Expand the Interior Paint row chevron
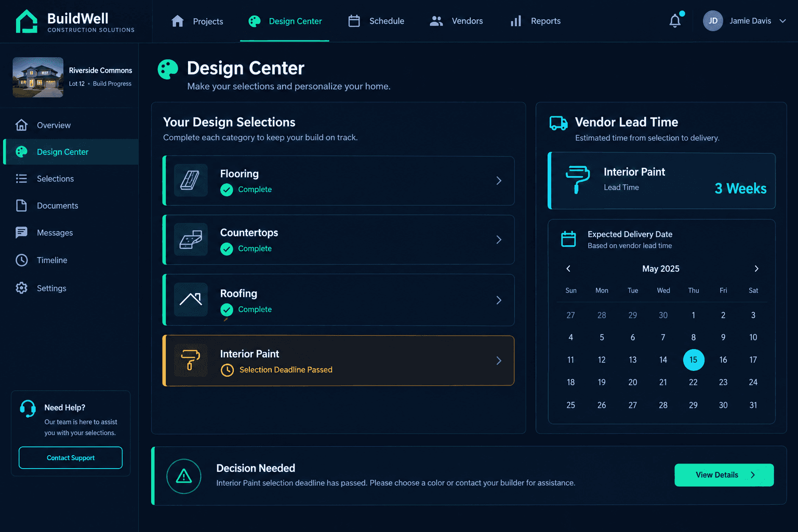This screenshot has width=798, height=532. (499, 361)
